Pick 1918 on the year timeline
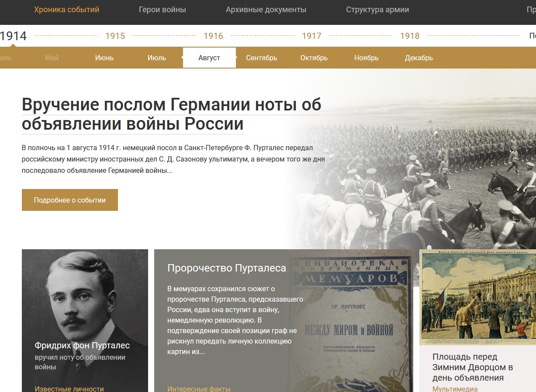Viewport: 536px width, 392px height. pyautogui.click(x=410, y=36)
